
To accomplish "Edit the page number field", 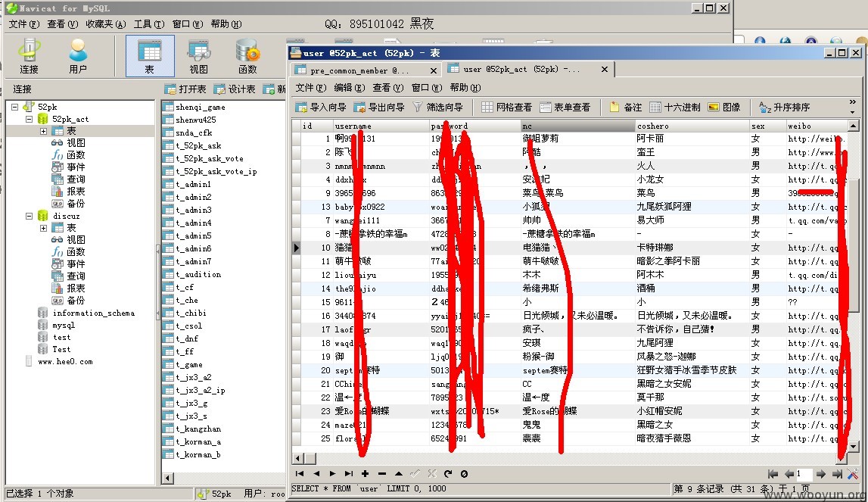I will tap(804, 474).
